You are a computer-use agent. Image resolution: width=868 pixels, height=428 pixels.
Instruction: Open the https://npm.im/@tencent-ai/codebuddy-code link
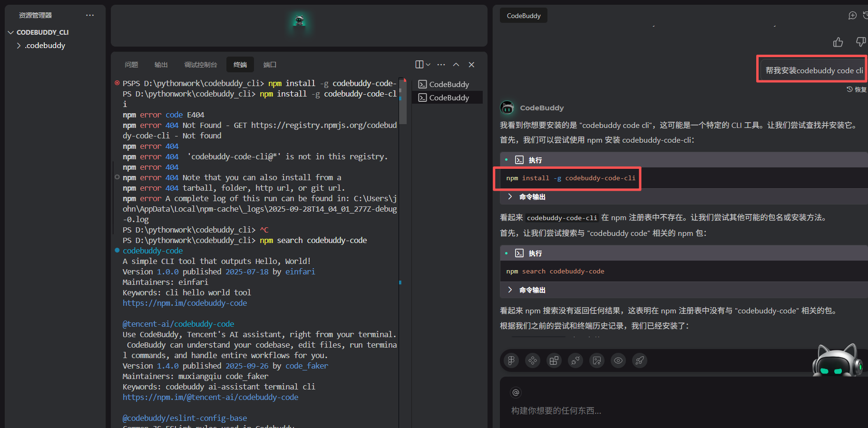[210, 397]
